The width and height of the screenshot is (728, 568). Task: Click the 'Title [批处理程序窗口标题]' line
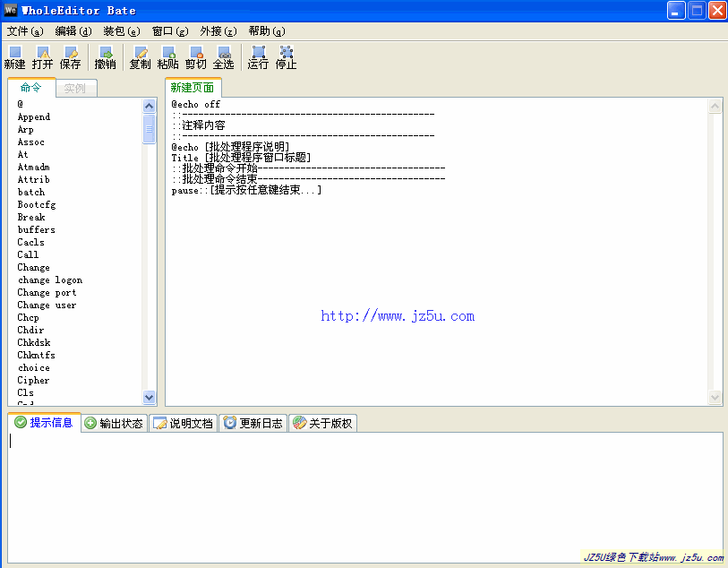[x=241, y=158]
